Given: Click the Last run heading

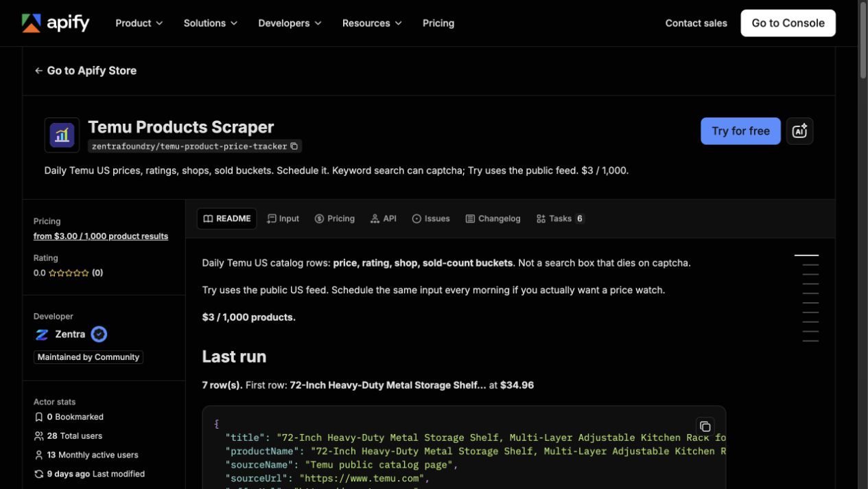Looking at the screenshot, I should pyautogui.click(x=234, y=356).
